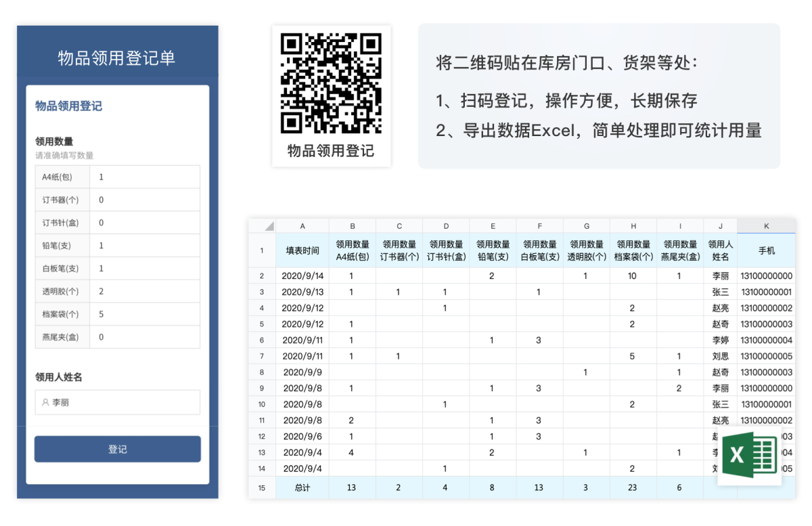The width and height of the screenshot is (812, 526).
Task: Click the 物品领用登记 QR code
Action: 332,83
